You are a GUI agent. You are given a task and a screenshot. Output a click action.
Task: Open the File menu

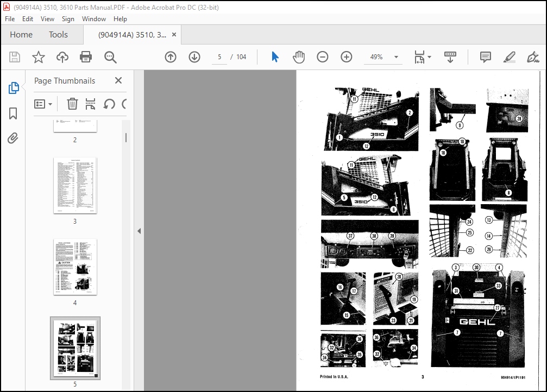pyautogui.click(x=10, y=19)
